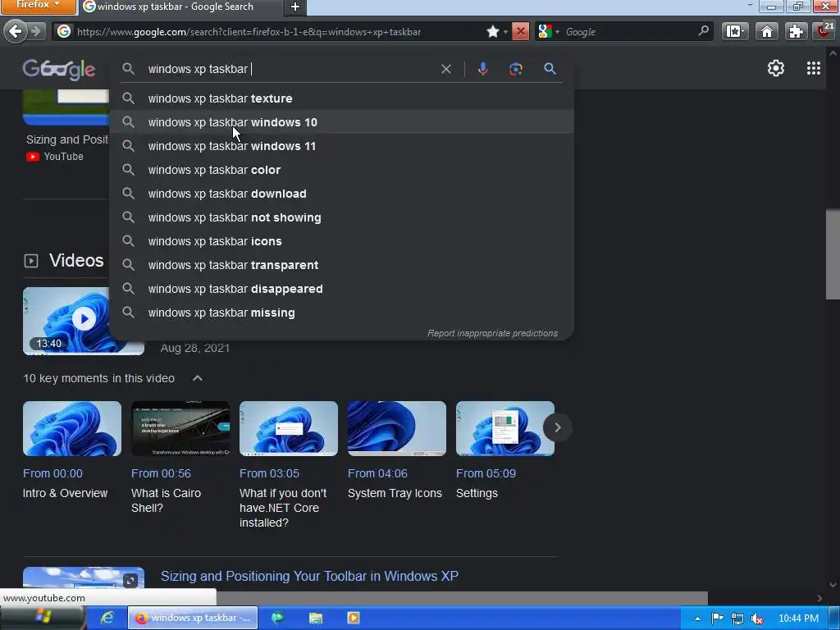Start voice search with microphone icon

[482, 69]
